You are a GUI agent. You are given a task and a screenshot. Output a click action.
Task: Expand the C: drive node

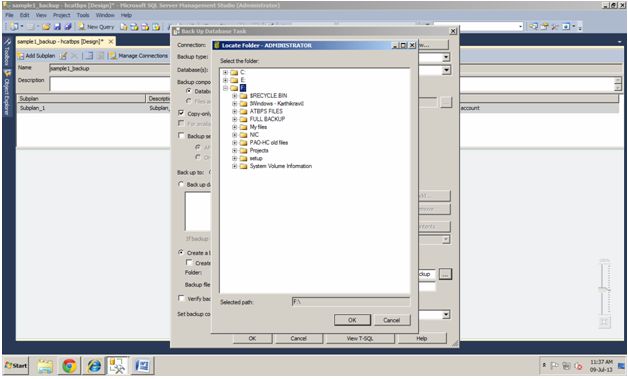pos(225,72)
